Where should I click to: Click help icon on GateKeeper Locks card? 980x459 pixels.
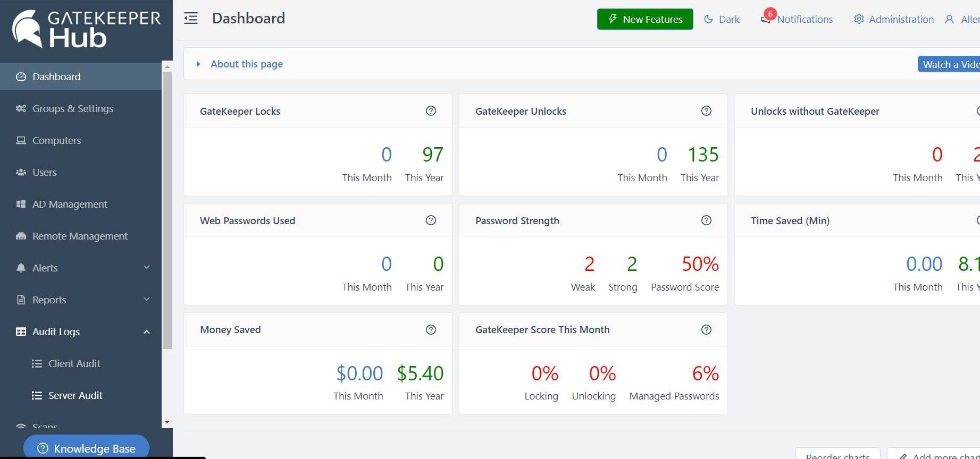point(431,111)
